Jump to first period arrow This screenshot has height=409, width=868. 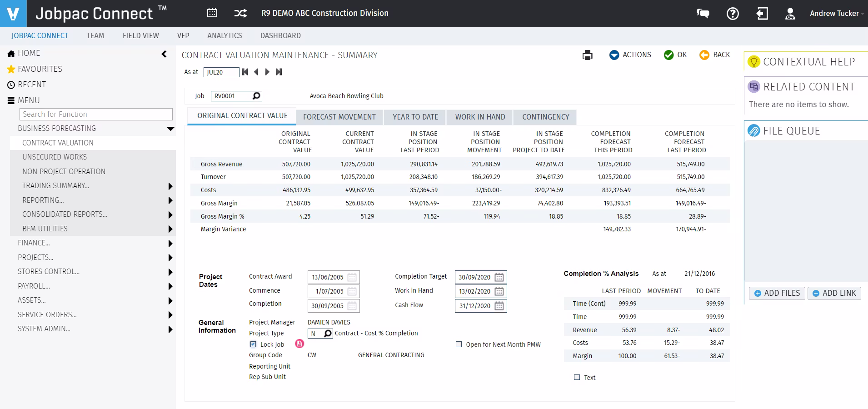[245, 72]
